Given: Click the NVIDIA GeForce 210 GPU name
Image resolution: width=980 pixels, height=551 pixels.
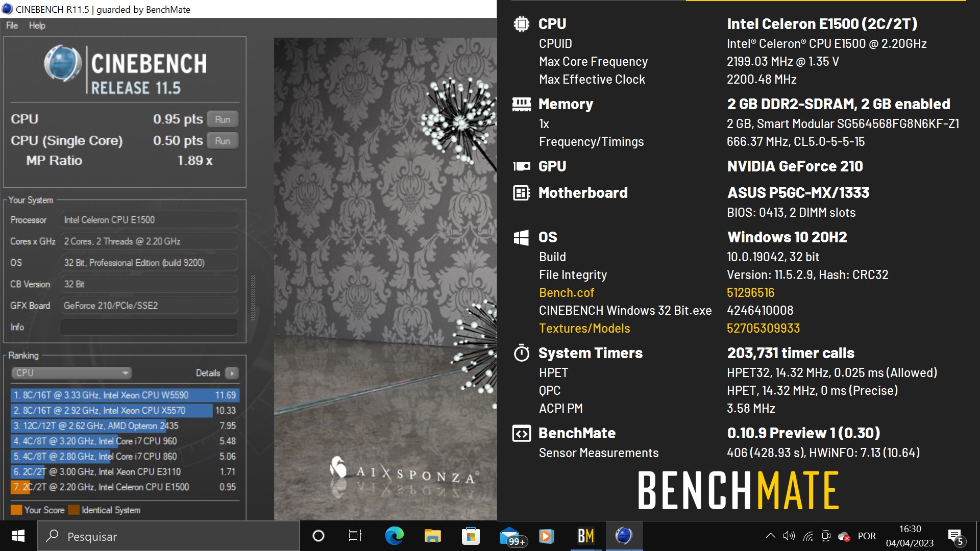Looking at the screenshot, I should point(795,166).
